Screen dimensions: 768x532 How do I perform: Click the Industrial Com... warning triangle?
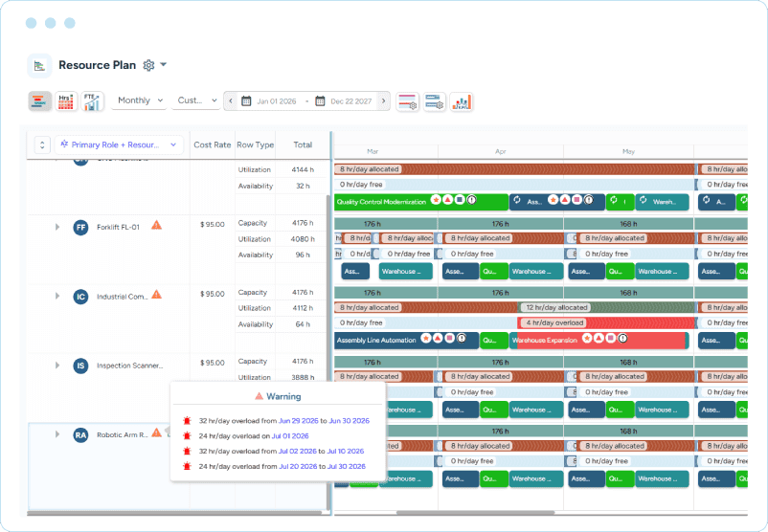tap(156, 295)
